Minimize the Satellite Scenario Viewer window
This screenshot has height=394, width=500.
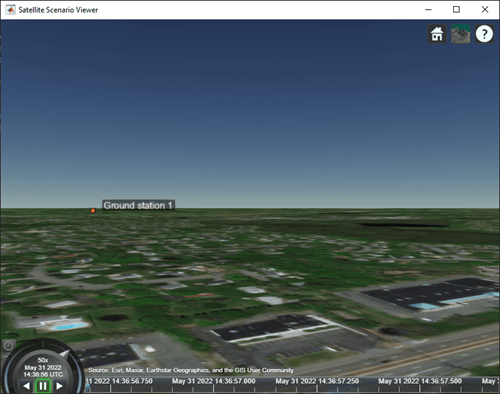point(428,10)
